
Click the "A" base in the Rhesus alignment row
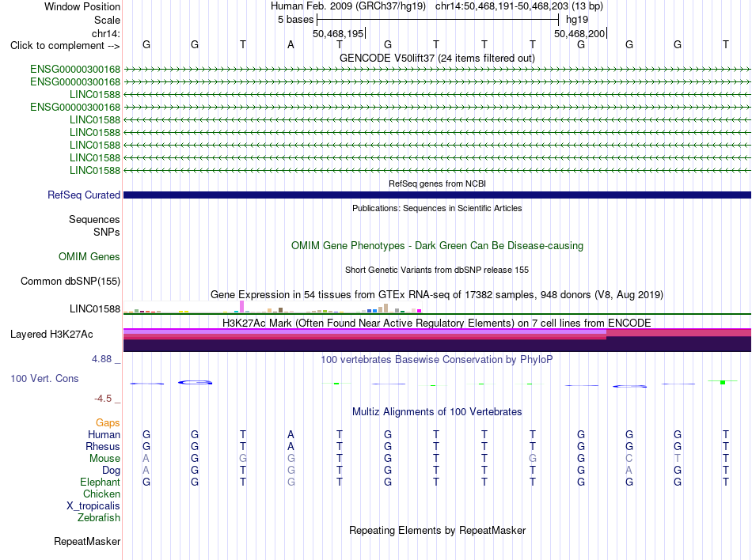[291, 446]
